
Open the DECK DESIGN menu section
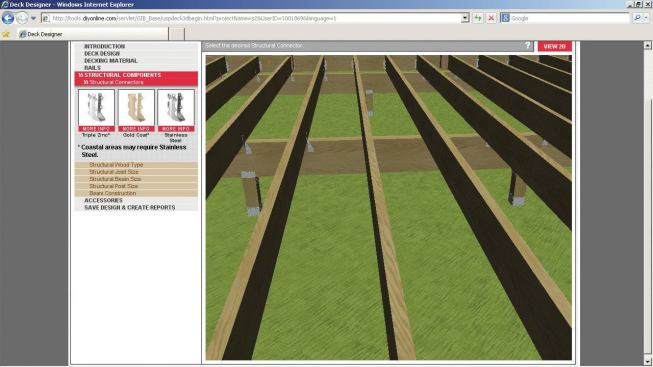(102, 53)
